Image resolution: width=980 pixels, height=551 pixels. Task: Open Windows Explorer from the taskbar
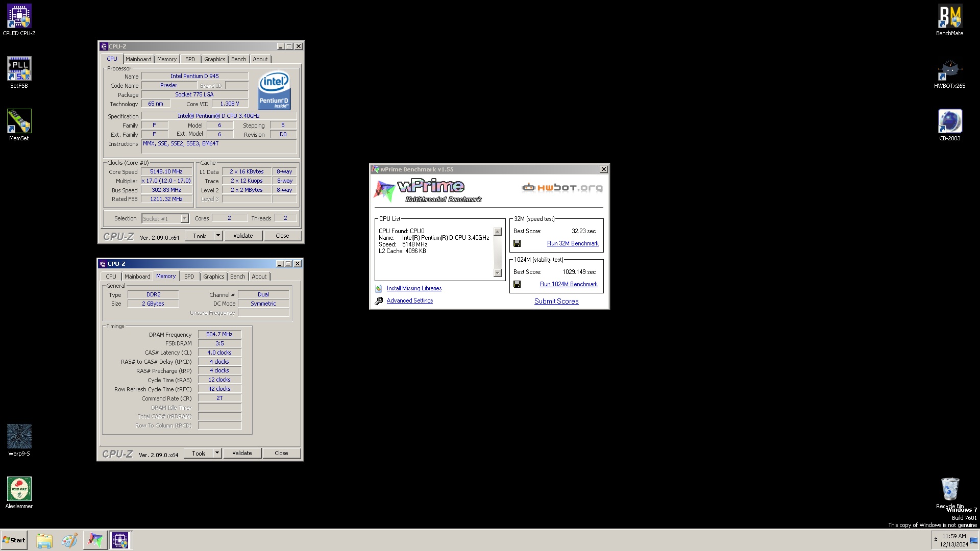tap(44, 540)
